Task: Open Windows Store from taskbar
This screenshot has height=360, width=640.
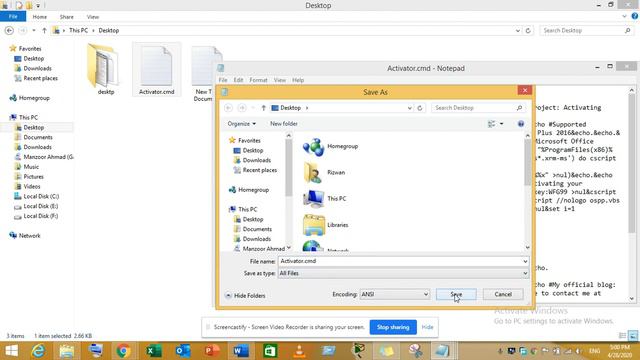Action: 270,351
